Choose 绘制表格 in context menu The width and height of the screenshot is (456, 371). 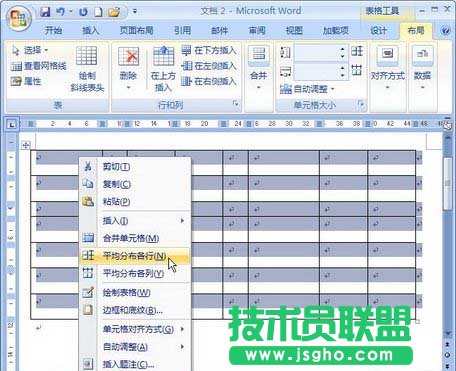tap(135, 293)
